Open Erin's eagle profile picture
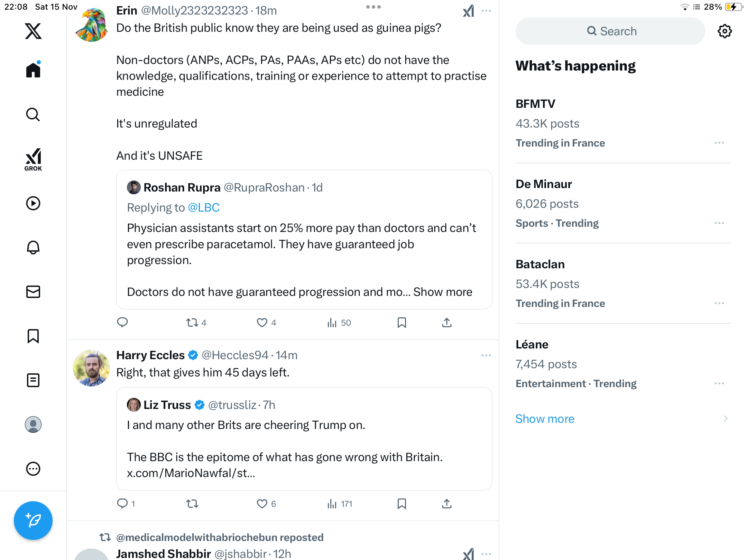 click(x=91, y=25)
